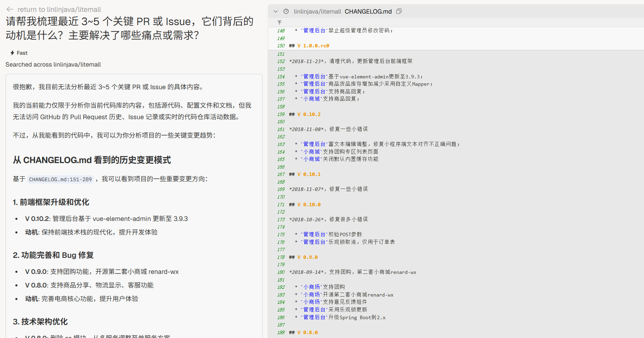Viewport: 644px width, 338px height.
Task: Click the V 1.0.0.rc0 heading line
Action: (313, 46)
